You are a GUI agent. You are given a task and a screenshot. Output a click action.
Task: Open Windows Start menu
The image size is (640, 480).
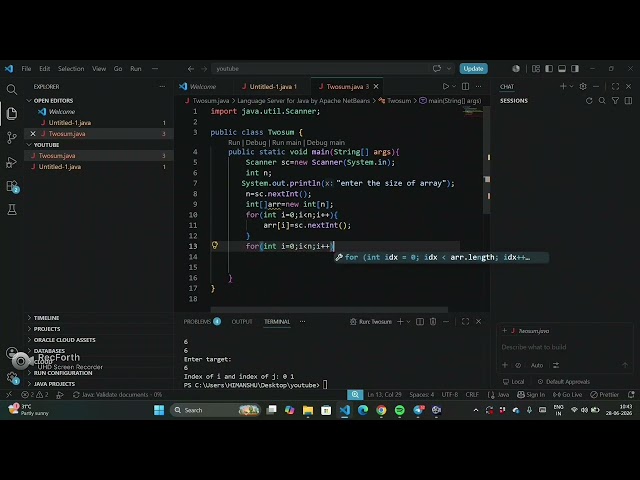click(159, 410)
